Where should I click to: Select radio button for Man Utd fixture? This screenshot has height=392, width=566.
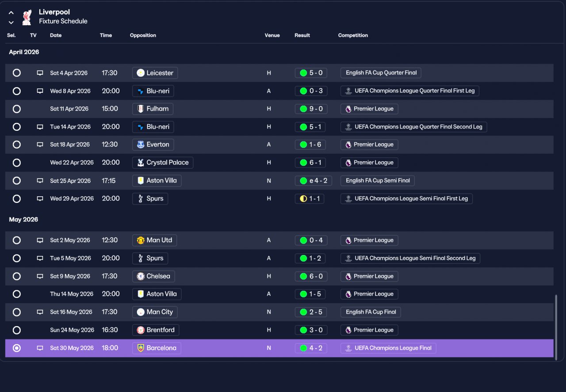[17, 240]
